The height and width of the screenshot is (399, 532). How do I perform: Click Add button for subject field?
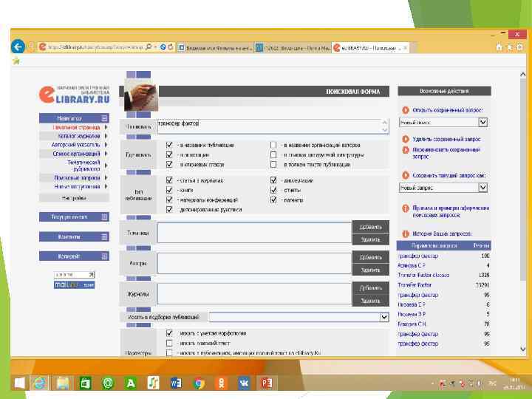[370, 227]
